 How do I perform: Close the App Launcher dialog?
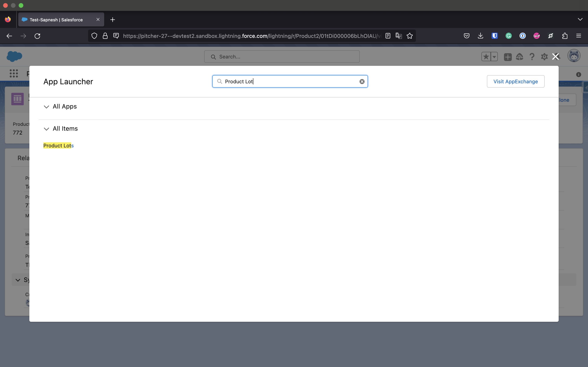pyautogui.click(x=556, y=57)
